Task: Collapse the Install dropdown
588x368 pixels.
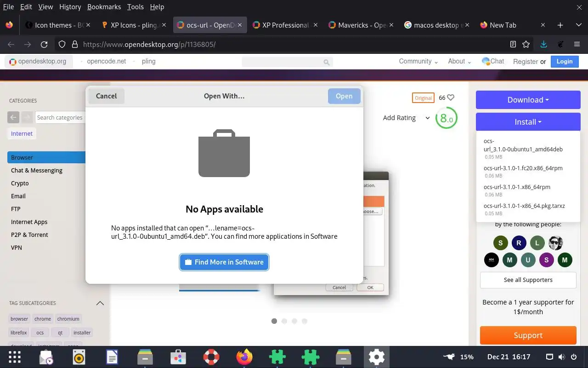Action: tap(528, 122)
